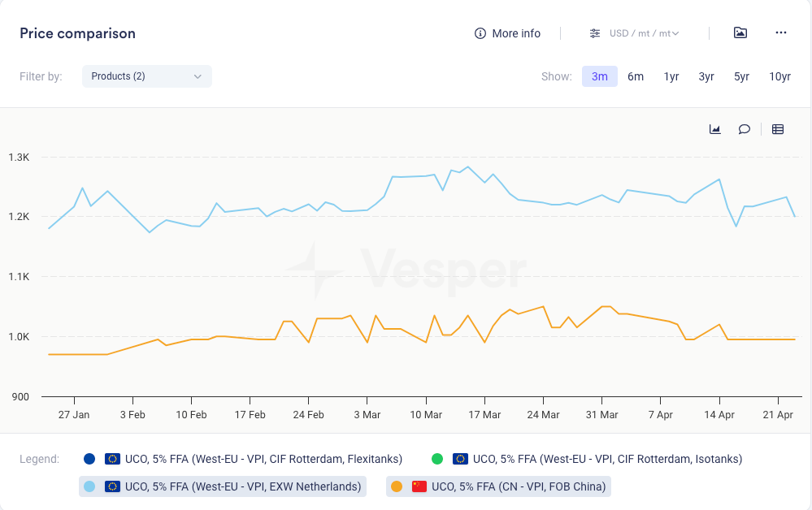
Task: Show the 10yr time range
Action: point(779,76)
